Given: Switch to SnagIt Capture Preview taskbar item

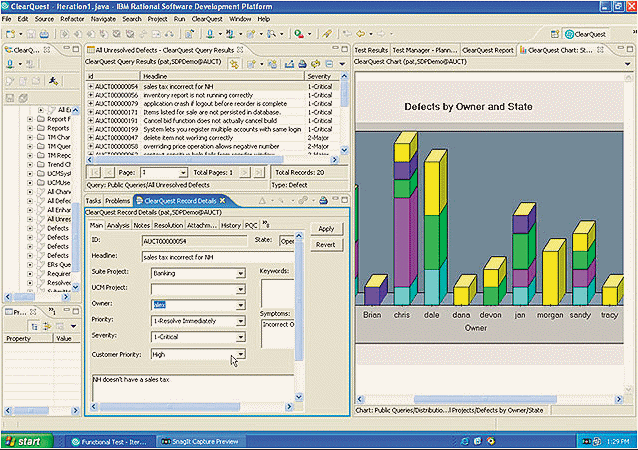Looking at the screenshot, I should pos(200,442).
